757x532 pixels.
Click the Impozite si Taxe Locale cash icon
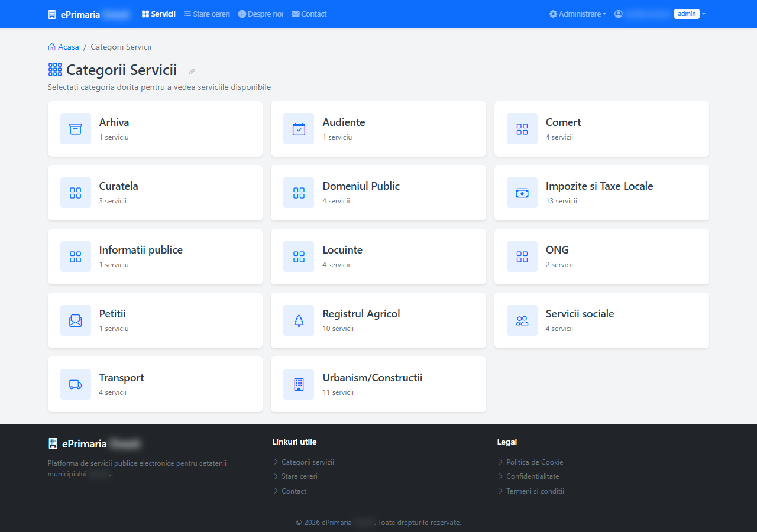coord(522,193)
